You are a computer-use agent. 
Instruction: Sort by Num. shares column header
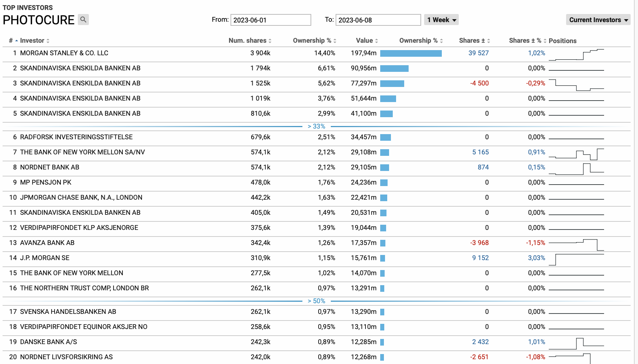point(250,41)
